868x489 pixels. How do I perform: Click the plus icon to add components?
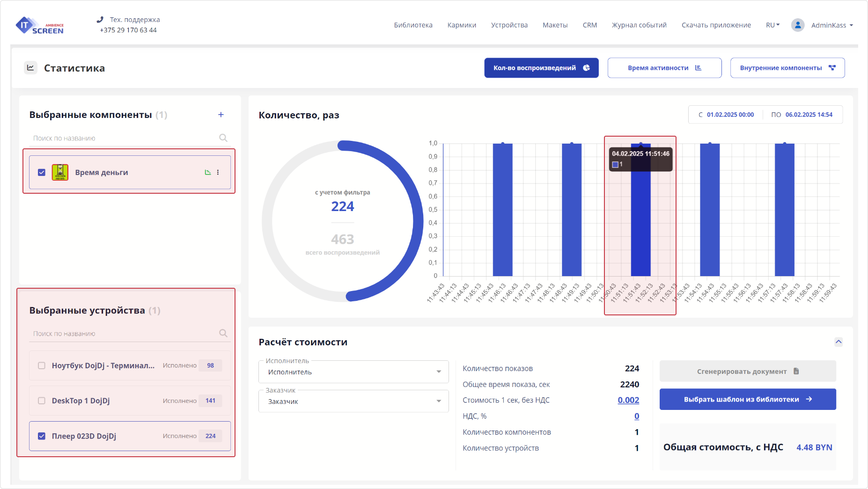point(221,114)
